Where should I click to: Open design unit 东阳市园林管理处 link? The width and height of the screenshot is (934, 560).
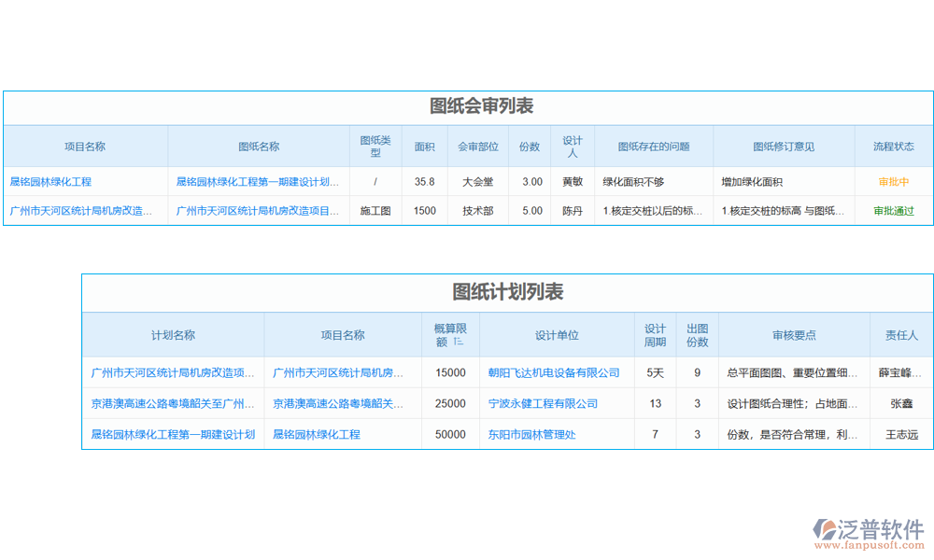pos(532,434)
